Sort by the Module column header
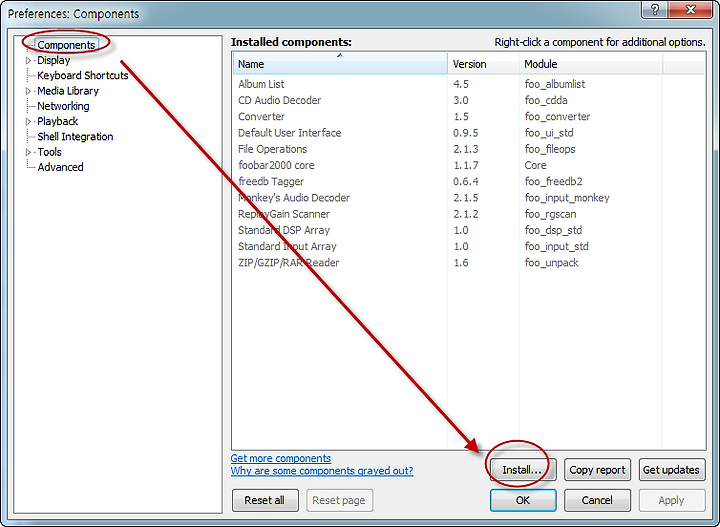The image size is (720, 527). (x=591, y=64)
